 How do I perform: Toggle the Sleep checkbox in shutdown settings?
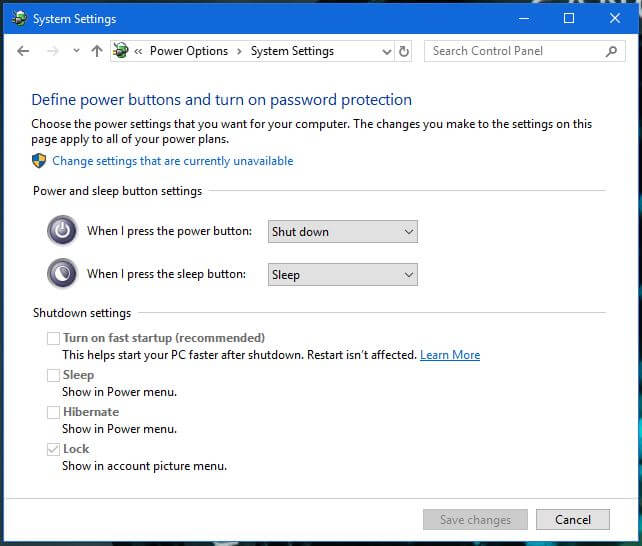[x=53, y=375]
